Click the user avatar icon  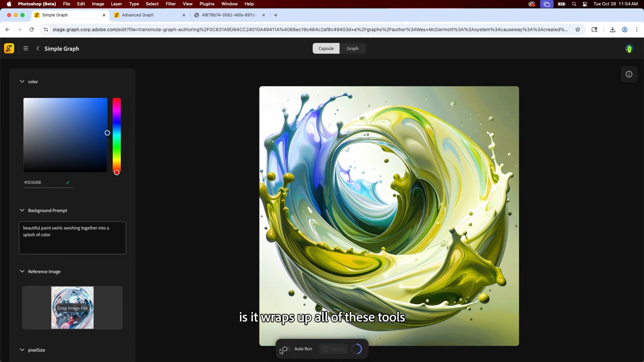tap(629, 48)
